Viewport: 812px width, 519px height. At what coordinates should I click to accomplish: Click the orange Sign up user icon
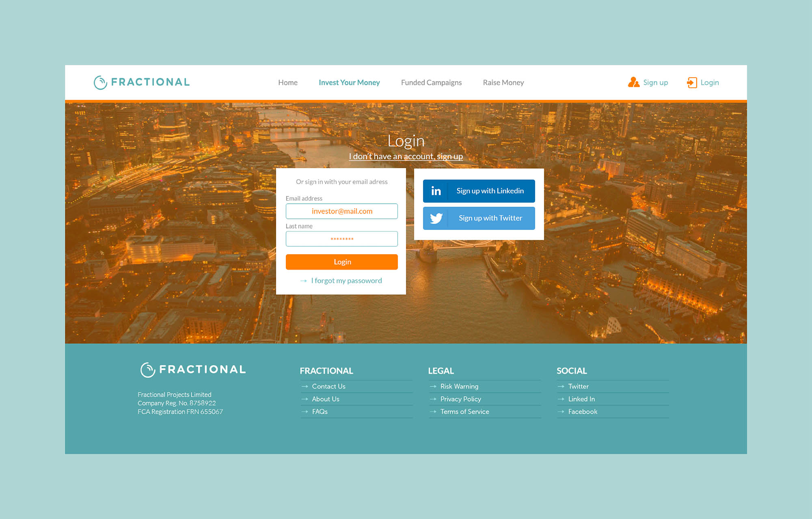point(633,82)
